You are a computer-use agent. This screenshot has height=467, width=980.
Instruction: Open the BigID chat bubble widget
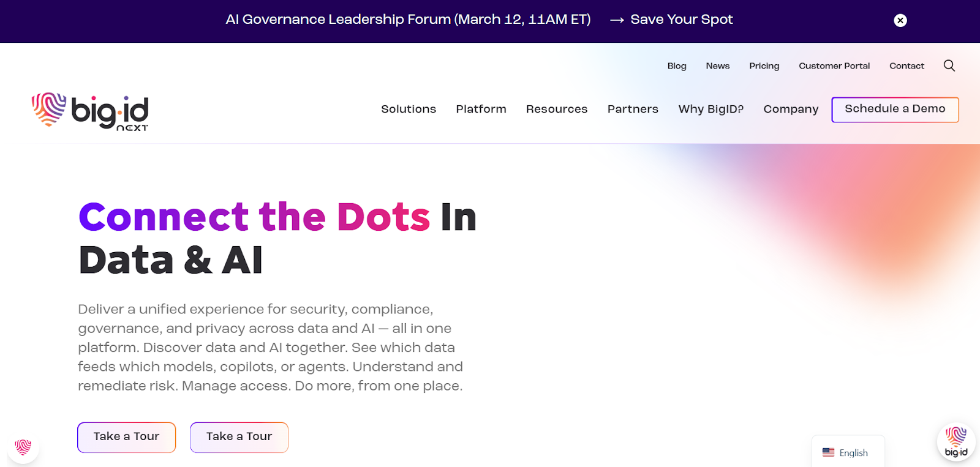click(x=956, y=442)
